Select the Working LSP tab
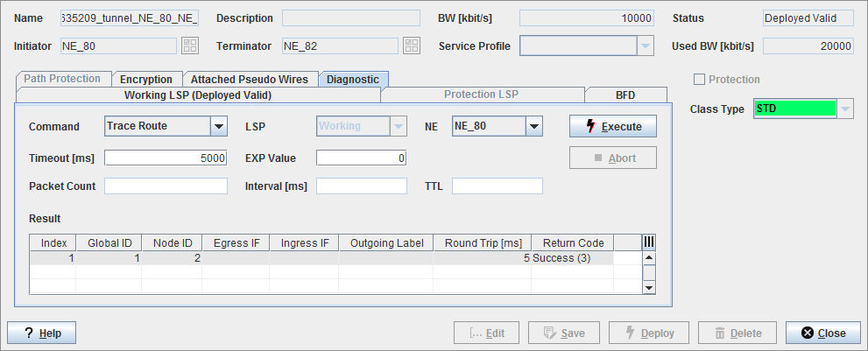Viewport: 868px width, 351px height. [198, 95]
